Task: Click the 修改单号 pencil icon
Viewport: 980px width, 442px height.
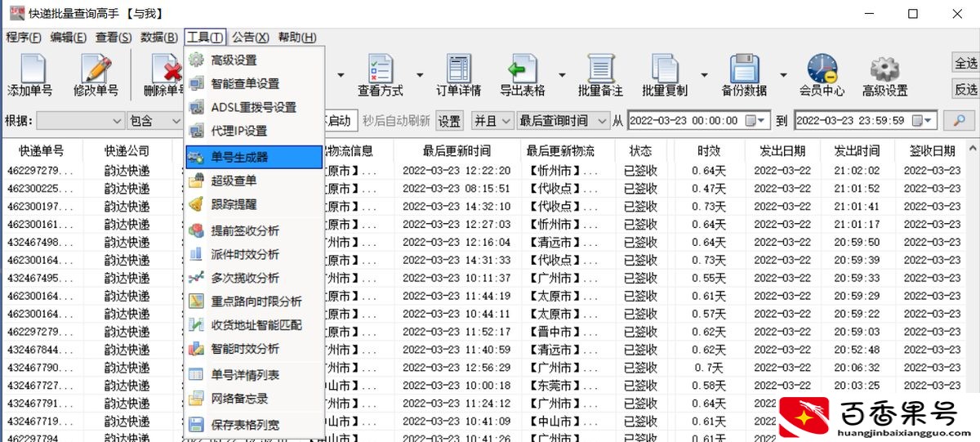Action: [96, 75]
